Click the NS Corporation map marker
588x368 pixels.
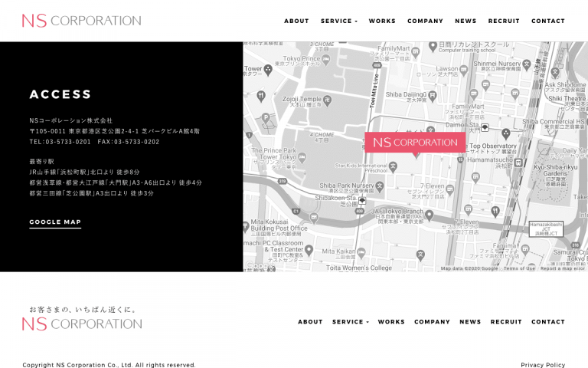click(x=415, y=143)
